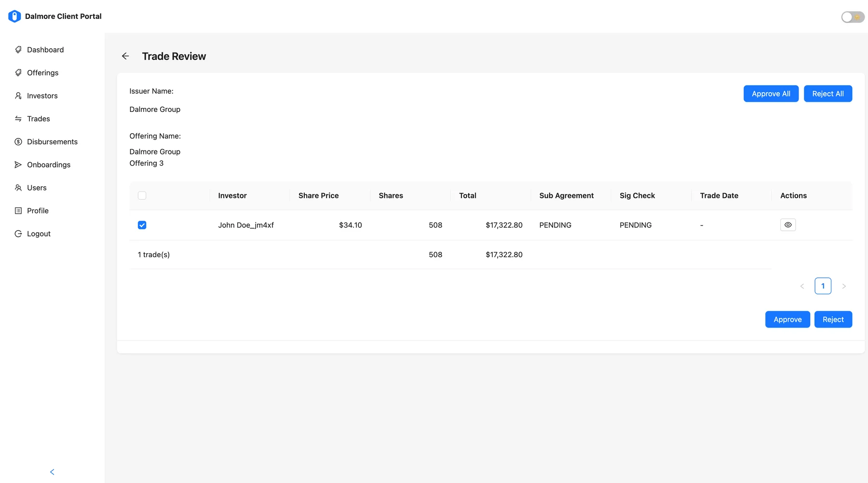Click the Offering 3 text
The width and height of the screenshot is (868, 483).
[147, 163]
